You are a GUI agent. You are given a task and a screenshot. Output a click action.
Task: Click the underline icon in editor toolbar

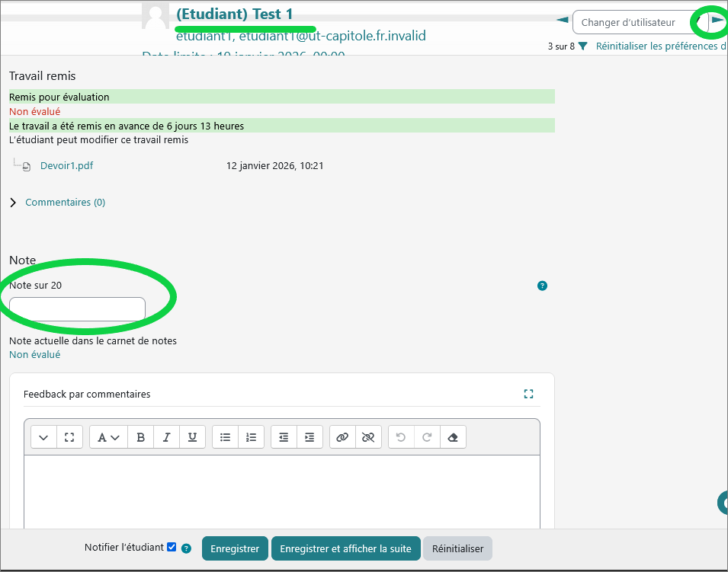192,437
